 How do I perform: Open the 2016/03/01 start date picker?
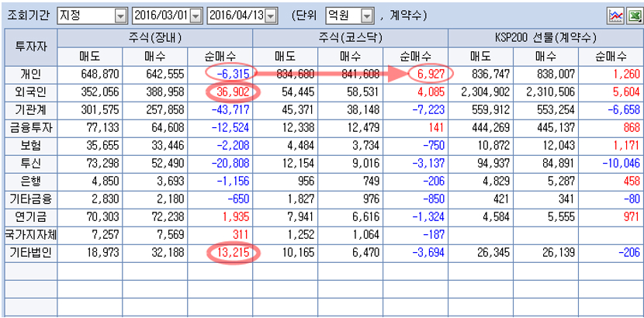point(196,16)
